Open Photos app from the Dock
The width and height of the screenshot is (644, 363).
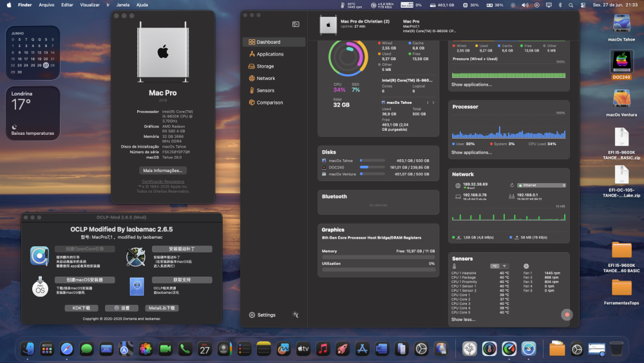(x=146, y=349)
